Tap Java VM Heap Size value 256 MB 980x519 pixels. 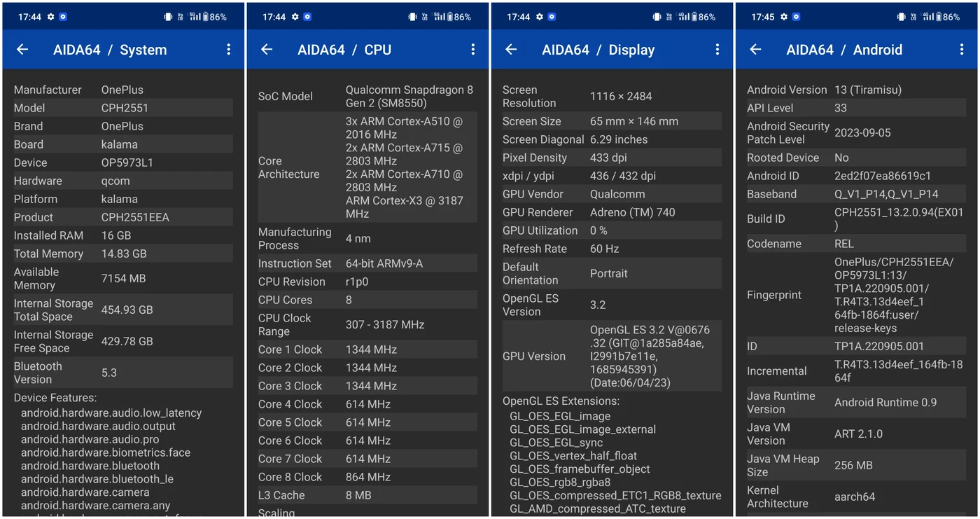853,465
